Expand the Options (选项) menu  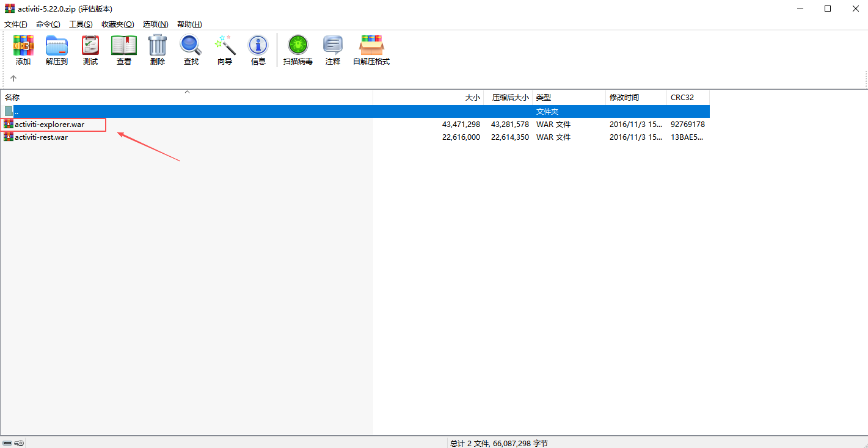155,24
